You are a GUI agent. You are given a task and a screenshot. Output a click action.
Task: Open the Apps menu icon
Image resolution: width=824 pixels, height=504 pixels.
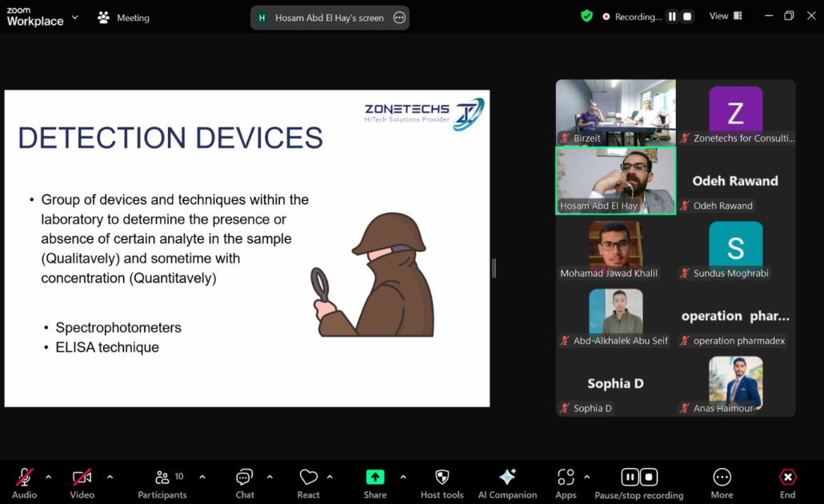click(566, 483)
